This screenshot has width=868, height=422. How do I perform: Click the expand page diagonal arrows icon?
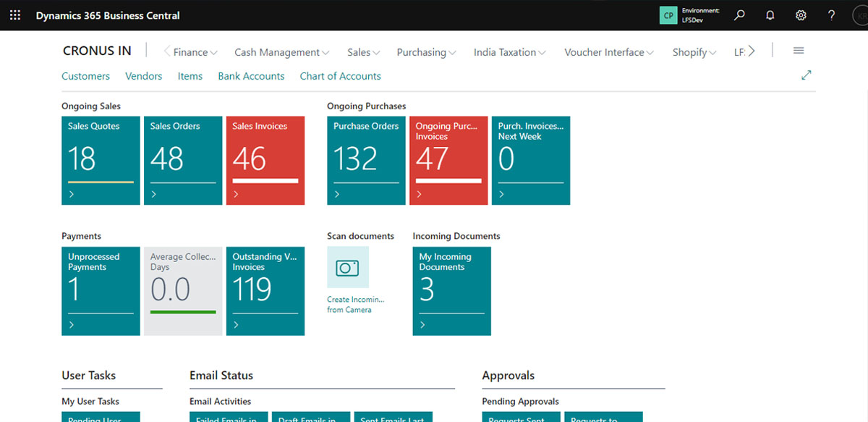[807, 75]
